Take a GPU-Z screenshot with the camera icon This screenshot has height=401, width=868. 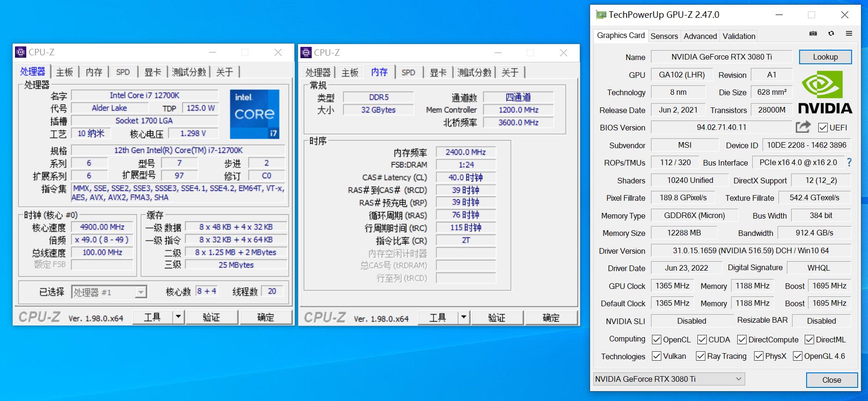pyautogui.click(x=813, y=34)
